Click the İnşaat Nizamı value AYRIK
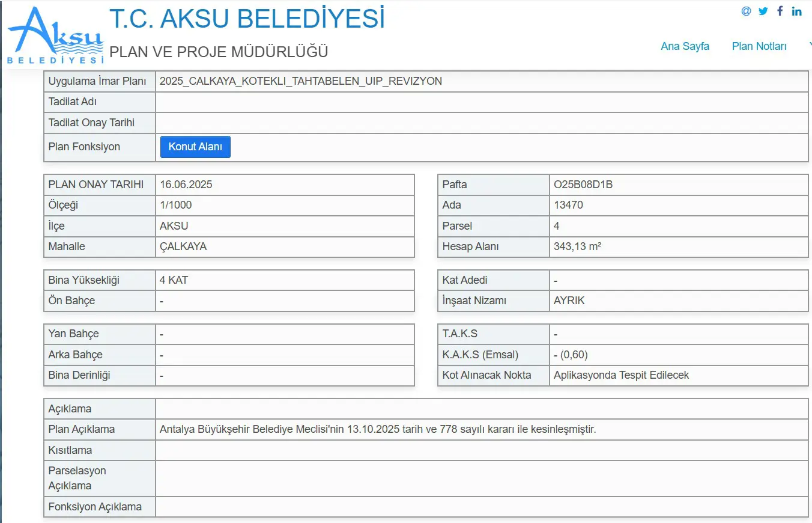 tap(569, 301)
